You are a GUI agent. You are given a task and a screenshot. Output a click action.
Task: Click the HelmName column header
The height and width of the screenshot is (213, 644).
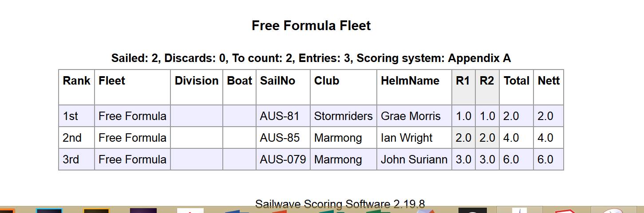410,81
